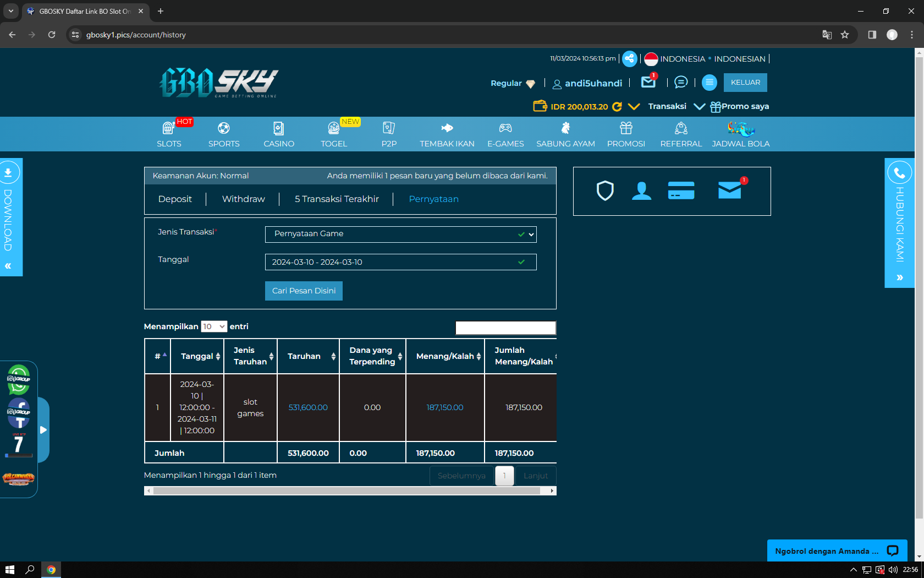924x578 pixels.
Task: Expand the social media floating panel
Action: 43,430
